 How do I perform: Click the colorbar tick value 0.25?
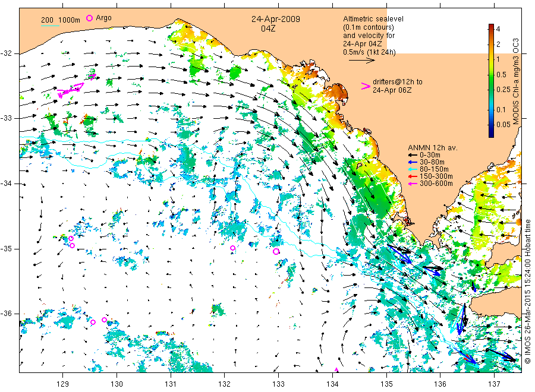point(503,90)
